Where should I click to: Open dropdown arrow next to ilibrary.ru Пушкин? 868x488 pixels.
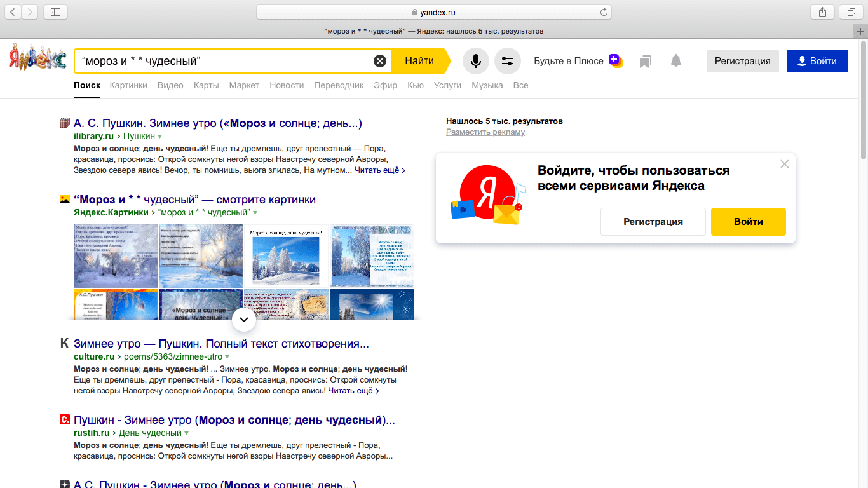[x=160, y=137]
